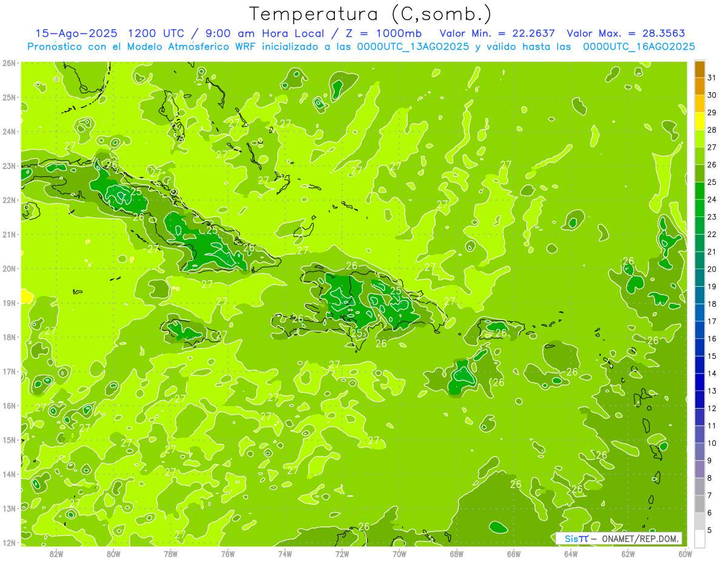Click the '66W' longitude axis label
The width and height of the screenshot is (728, 562).
[x=514, y=554]
